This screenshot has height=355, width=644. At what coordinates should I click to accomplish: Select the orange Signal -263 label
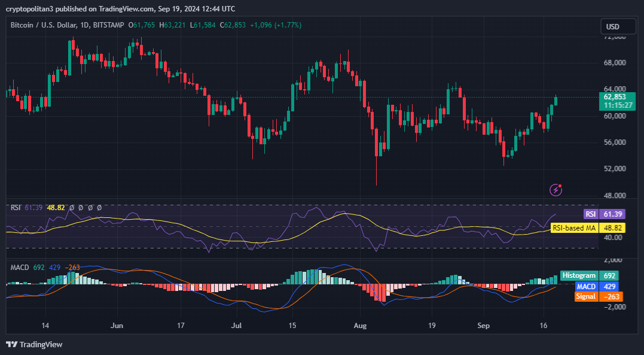pos(598,296)
